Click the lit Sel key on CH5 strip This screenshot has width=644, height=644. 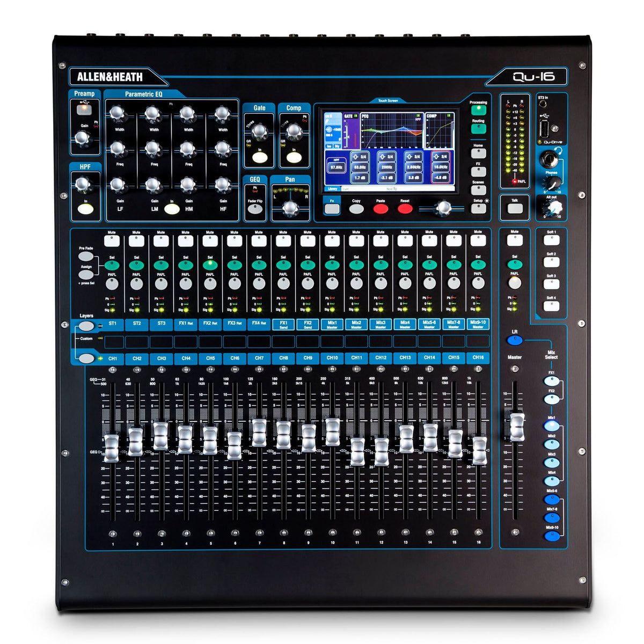210,265
